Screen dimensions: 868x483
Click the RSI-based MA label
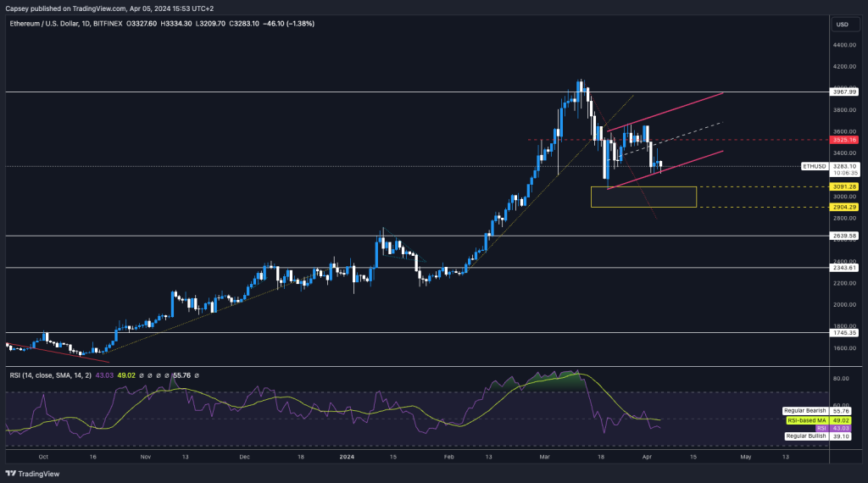tap(807, 420)
